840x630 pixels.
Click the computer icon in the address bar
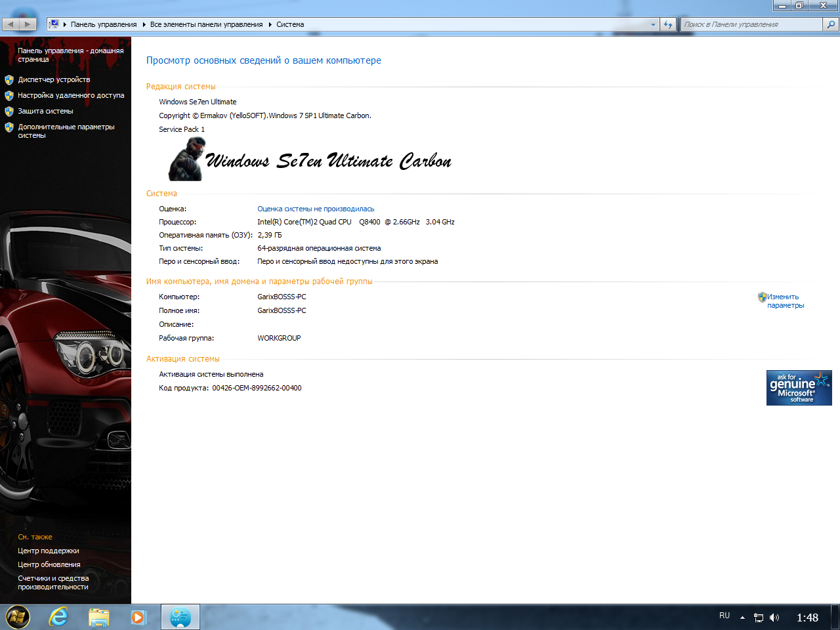pos(54,24)
